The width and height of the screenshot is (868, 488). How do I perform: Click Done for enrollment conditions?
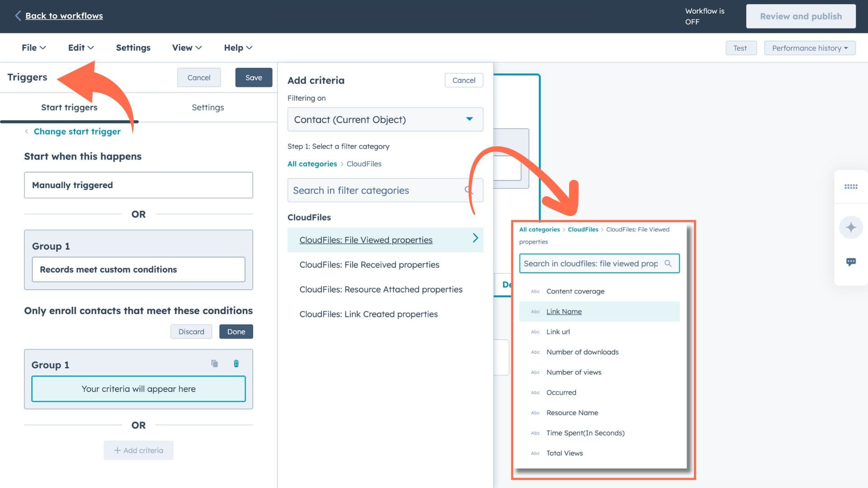[236, 332]
